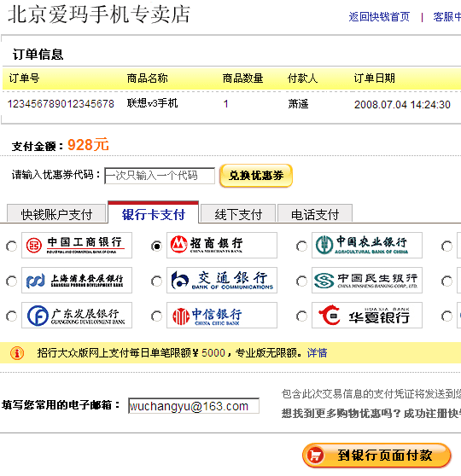
Task: Click the China Minsheng Bank logo
Action: 367,280
